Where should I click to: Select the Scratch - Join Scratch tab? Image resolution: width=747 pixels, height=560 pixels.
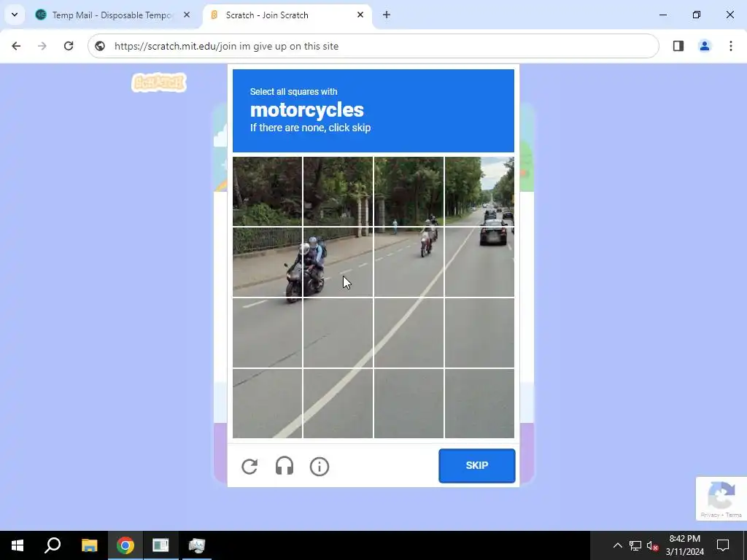click(287, 15)
